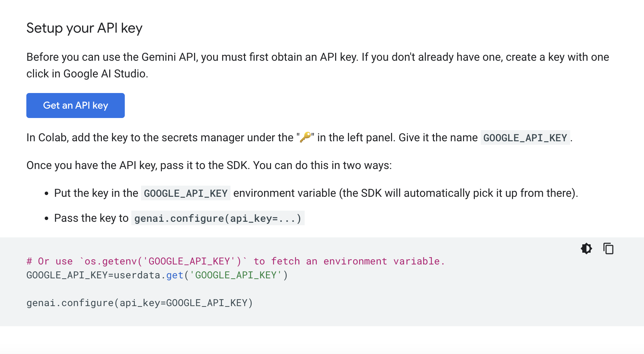The height and width of the screenshot is (354, 644).
Task: Select the GOOGLE_API_KEY text in the first bullet
Action: 185,193
